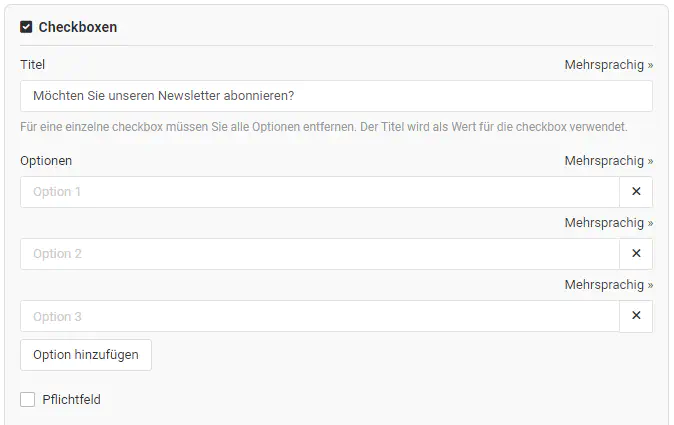Click the checked box icon beside Checkboxen heading
The width and height of the screenshot is (674, 425).
click(27, 27)
